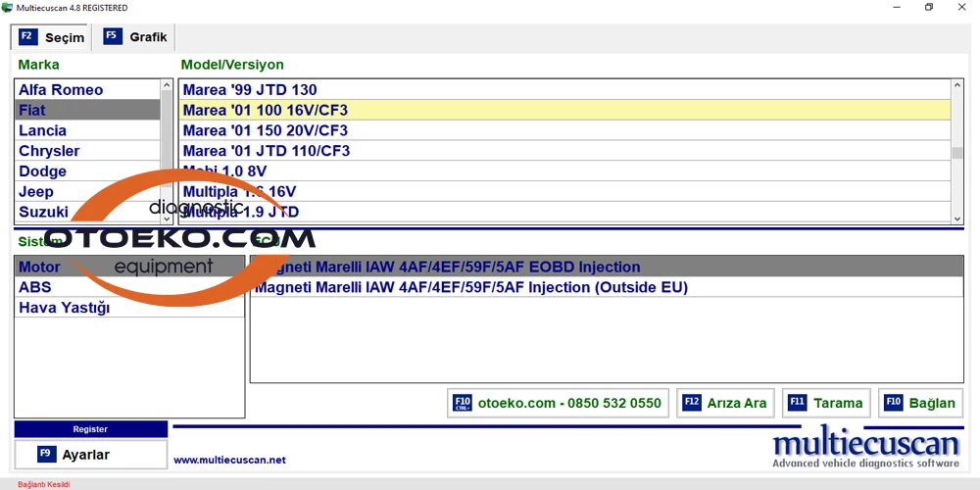Select Marea '01 100 16V/CF3 model
The height and width of the screenshot is (490, 980).
click(565, 110)
